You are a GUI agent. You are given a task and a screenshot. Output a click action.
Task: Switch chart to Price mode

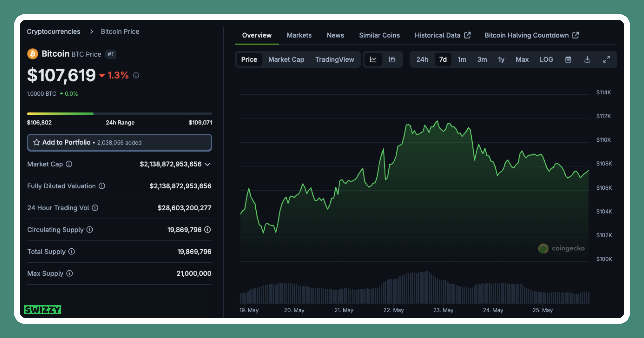click(249, 59)
